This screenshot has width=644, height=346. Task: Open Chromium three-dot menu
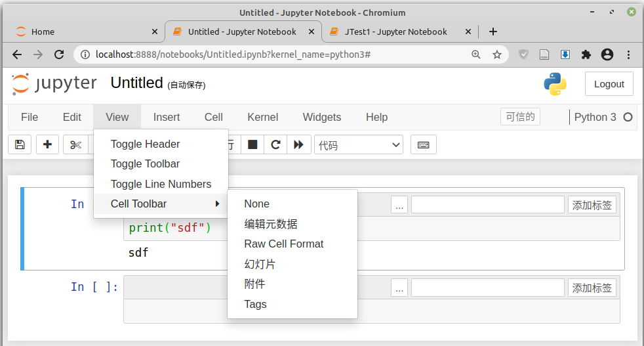pyautogui.click(x=628, y=54)
